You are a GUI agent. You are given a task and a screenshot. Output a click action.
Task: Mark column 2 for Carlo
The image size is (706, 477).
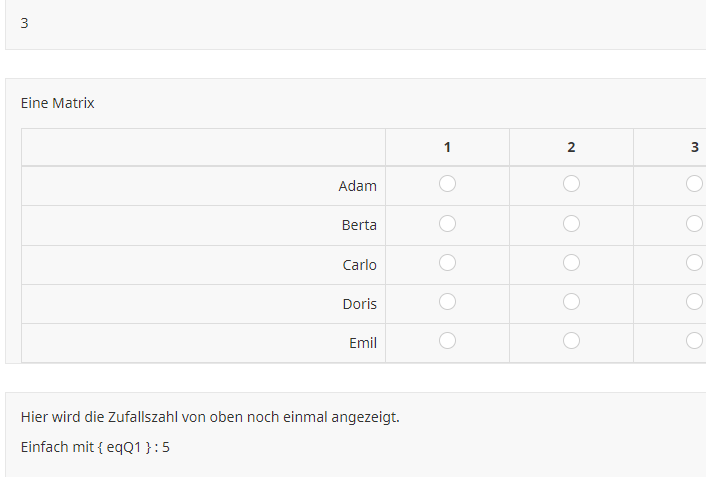[571, 263]
